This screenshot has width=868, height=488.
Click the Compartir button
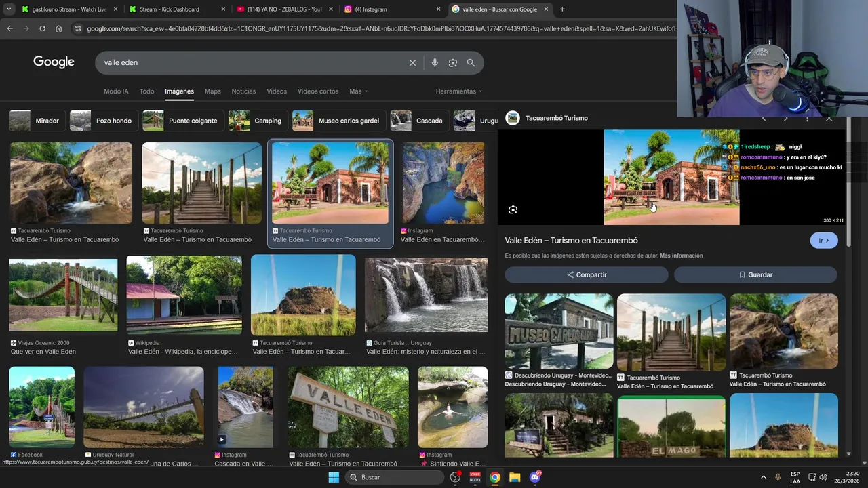(x=587, y=274)
